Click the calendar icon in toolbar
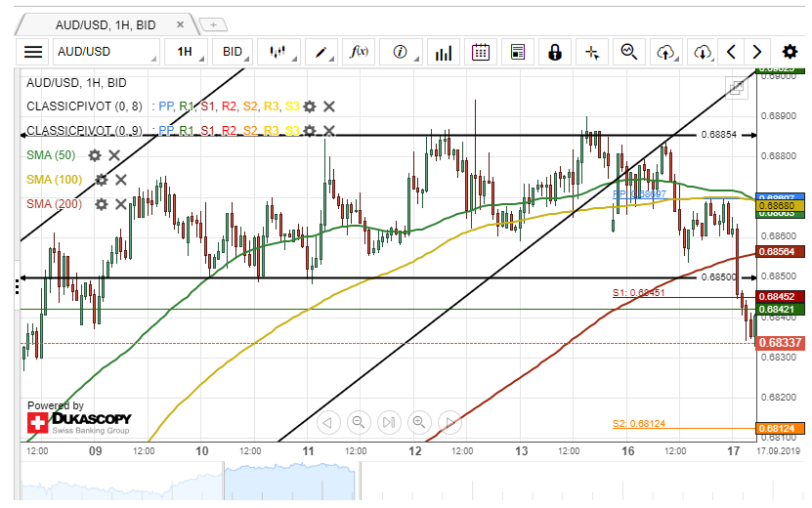This screenshot has height=508, width=812. click(x=480, y=52)
